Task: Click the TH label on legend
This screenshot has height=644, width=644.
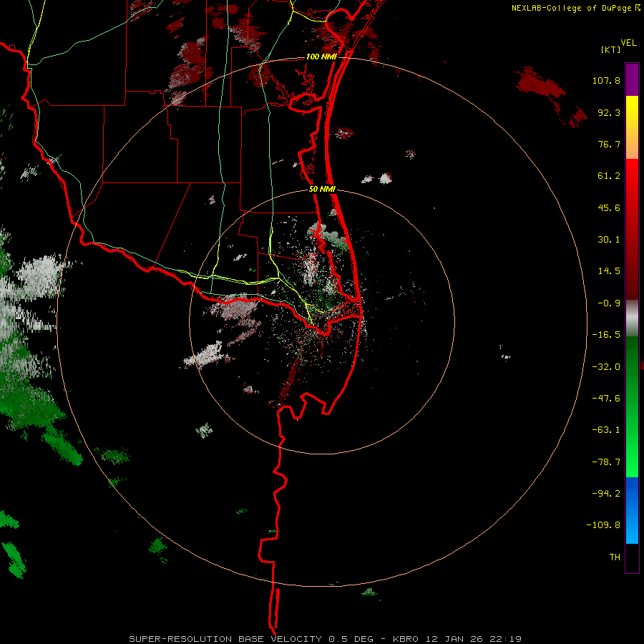Action: point(615,557)
